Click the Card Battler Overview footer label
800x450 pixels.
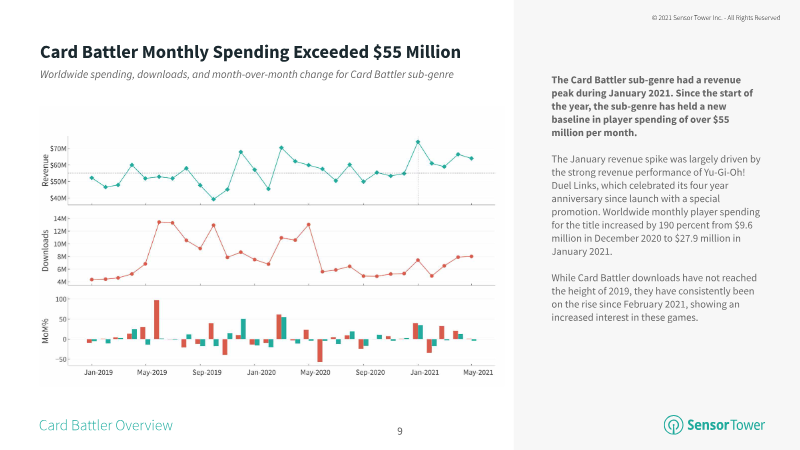click(106, 425)
